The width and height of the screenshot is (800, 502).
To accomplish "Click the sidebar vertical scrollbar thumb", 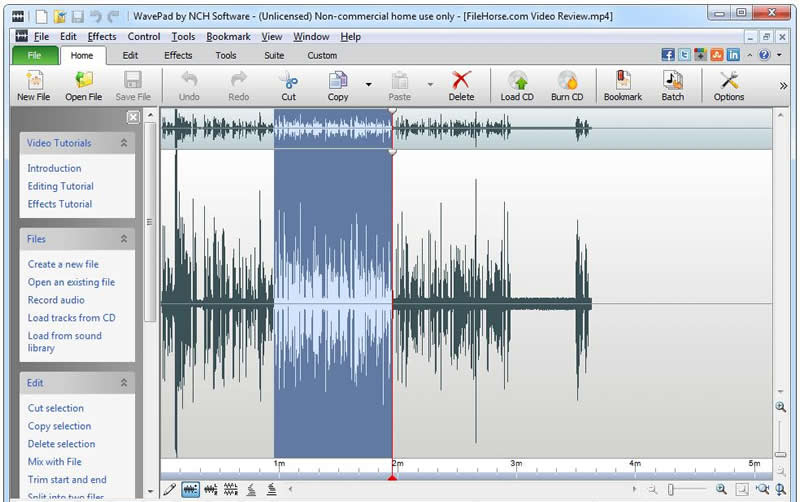I will point(149,222).
